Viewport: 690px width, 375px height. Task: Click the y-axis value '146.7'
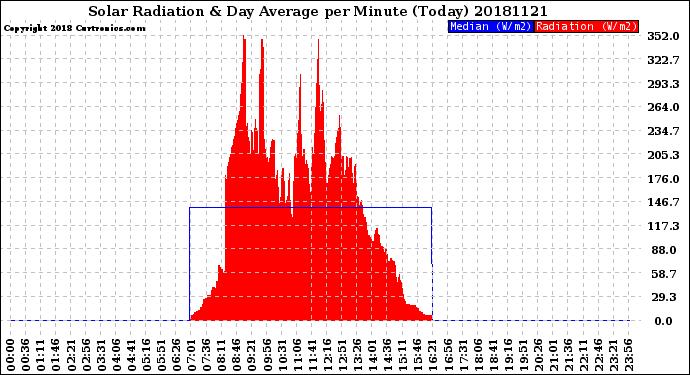663,202
